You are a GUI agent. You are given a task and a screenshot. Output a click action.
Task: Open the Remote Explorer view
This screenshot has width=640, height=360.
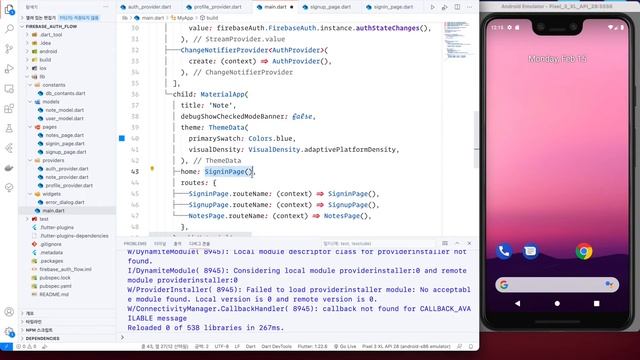(x=9, y=89)
